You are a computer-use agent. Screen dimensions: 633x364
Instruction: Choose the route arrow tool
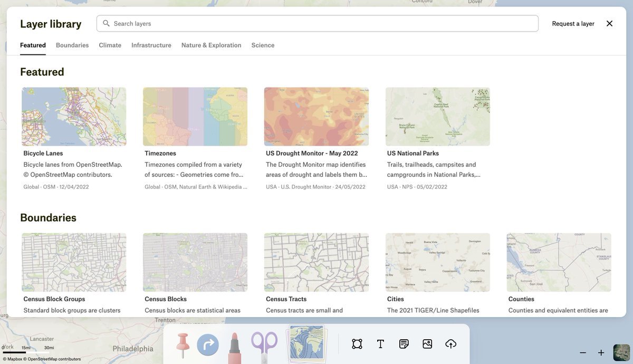click(x=208, y=345)
